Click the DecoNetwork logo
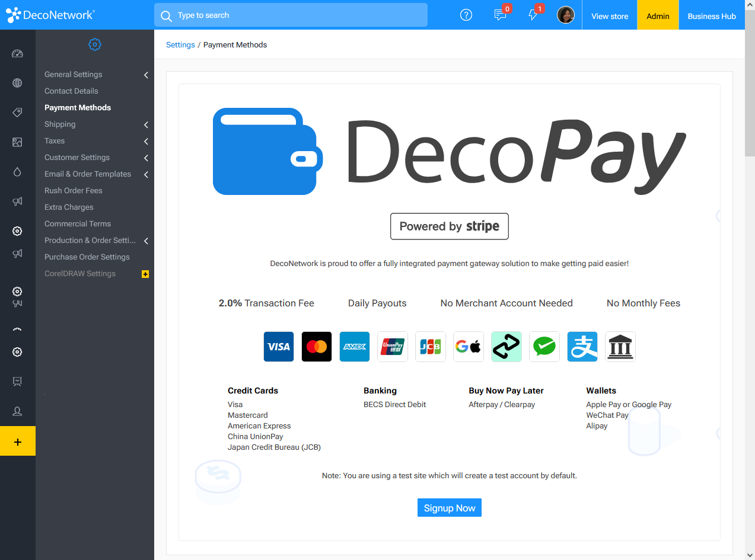 [x=50, y=15]
